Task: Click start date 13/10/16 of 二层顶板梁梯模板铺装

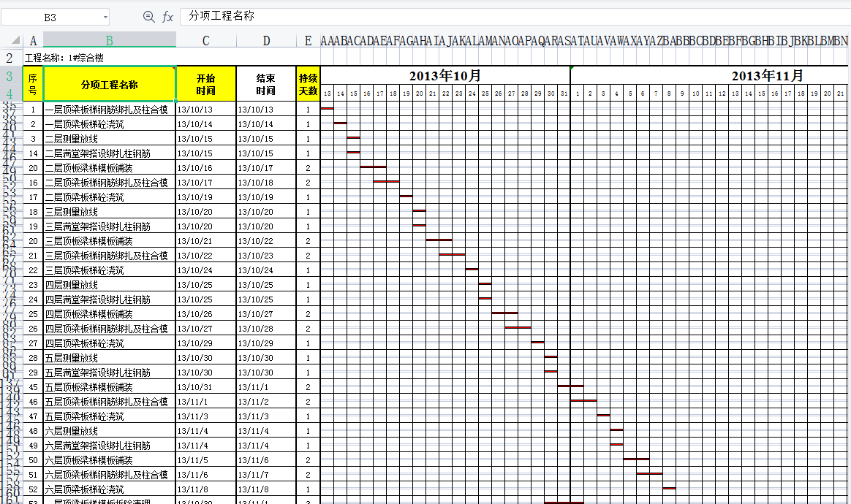Action: (x=206, y=168)
